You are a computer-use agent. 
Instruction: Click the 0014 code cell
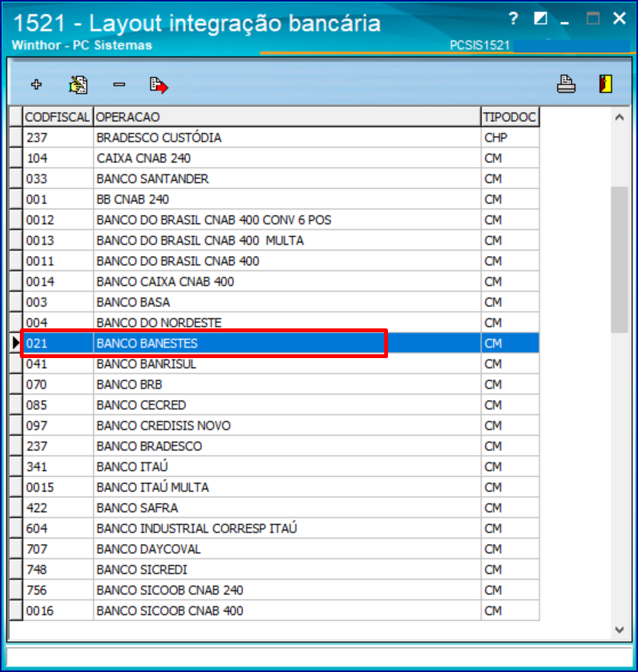tap(58, 282)
